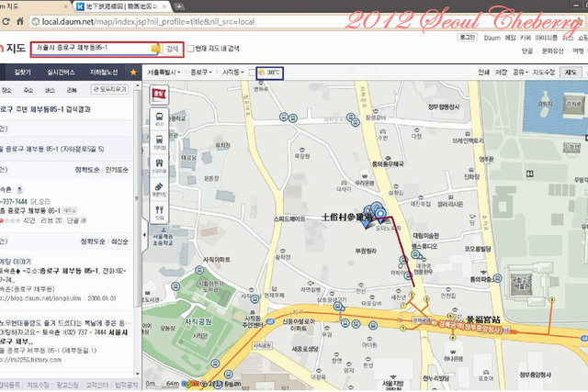Click the 리뷰 20 count text

click(x=51, y=220)
